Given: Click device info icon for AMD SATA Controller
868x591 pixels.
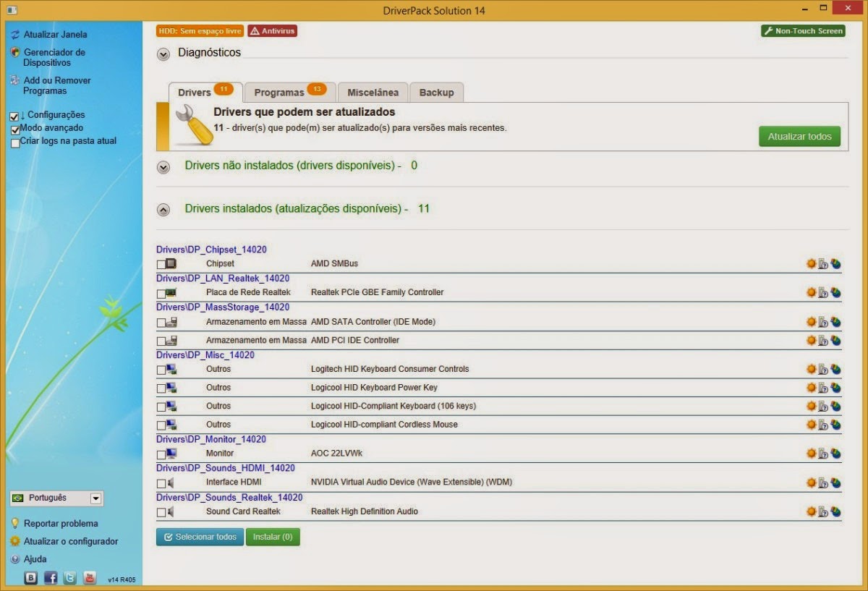Looking at the screenshot, I should pyautogui.click(x=823, y=322).
